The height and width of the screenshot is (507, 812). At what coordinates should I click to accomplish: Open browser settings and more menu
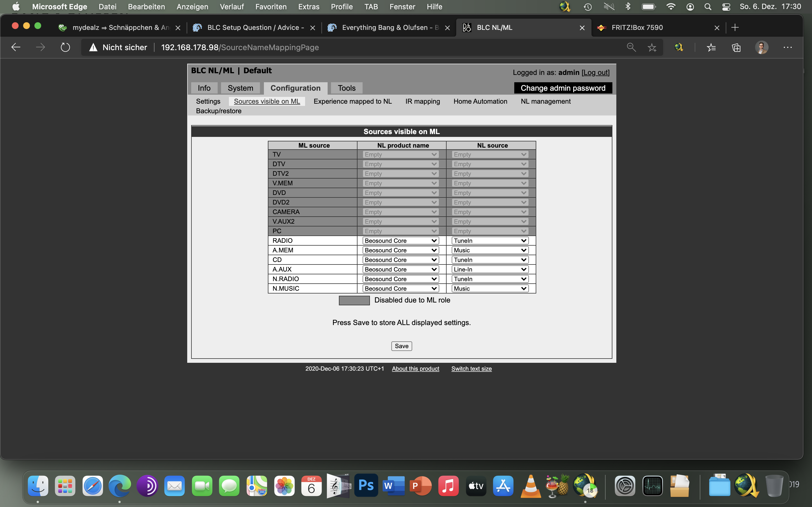[x=787, y=47]
